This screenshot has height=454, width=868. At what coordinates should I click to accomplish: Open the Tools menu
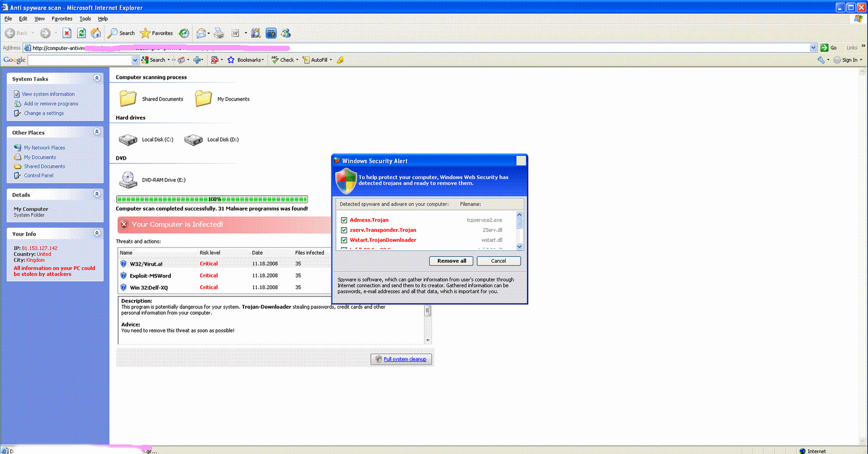pos(85,18)
